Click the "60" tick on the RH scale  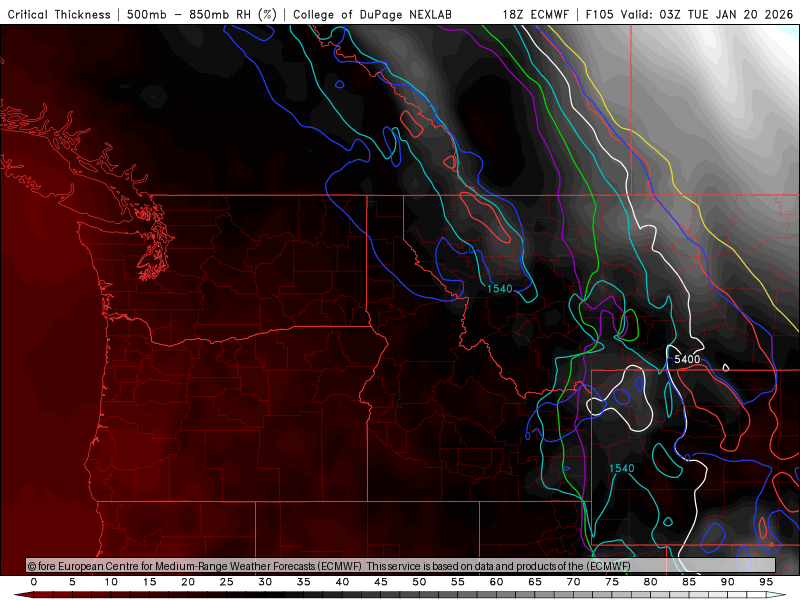coord(496,582)
